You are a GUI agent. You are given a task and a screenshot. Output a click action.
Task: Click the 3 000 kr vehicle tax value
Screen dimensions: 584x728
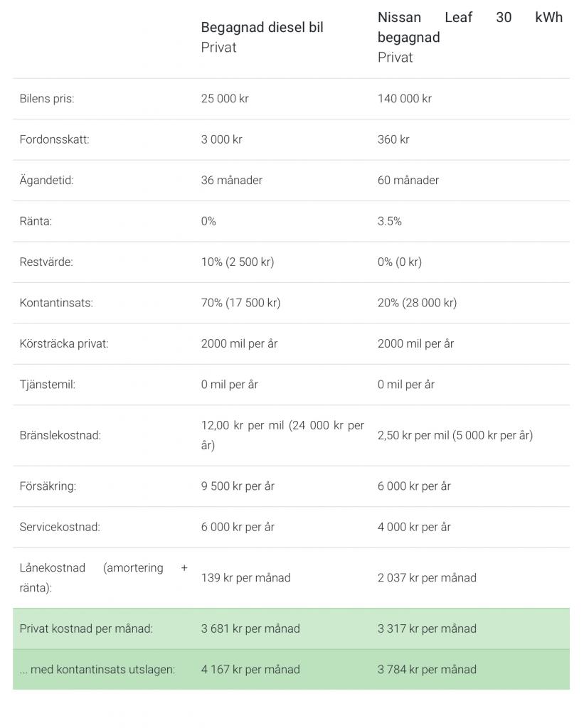click(222, 139)
